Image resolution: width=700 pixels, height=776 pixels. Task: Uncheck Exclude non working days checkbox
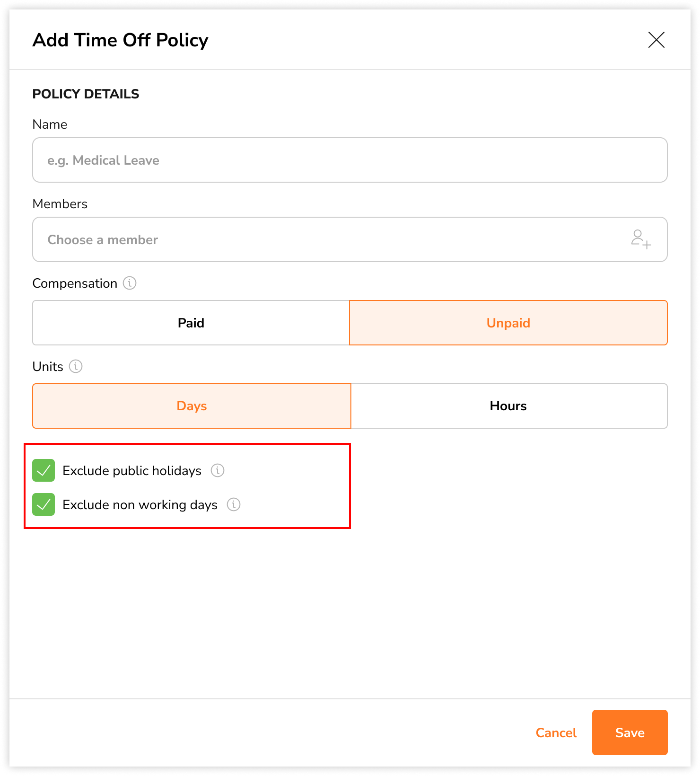point(44,504)
